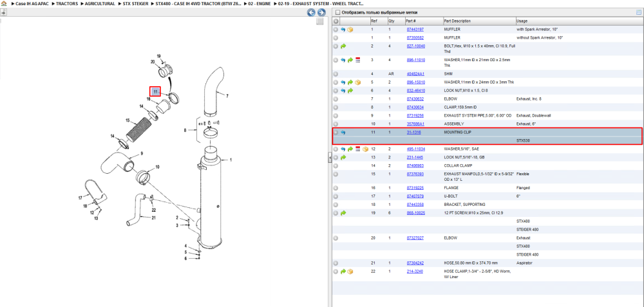Select the round marker for CLAMP,159.5mm ID row
Screen dimensions: 644x307
tap(336, 107)
